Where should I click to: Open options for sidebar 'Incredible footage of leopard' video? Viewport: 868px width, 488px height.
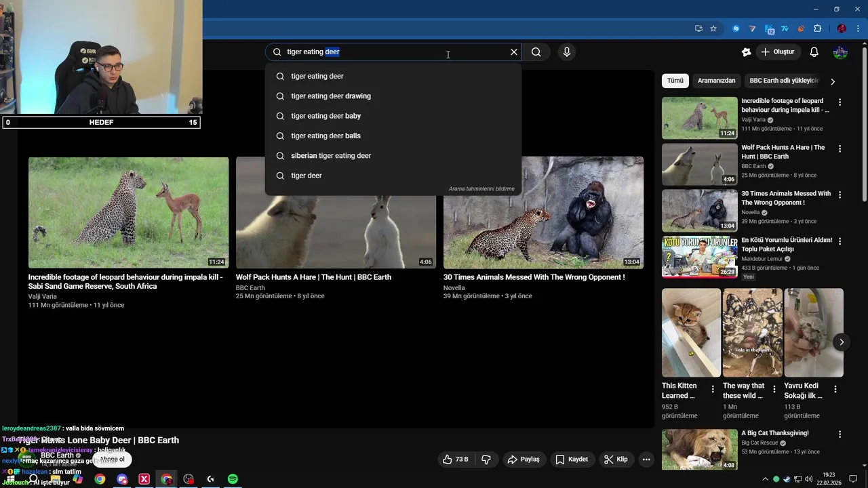(840, 102)
